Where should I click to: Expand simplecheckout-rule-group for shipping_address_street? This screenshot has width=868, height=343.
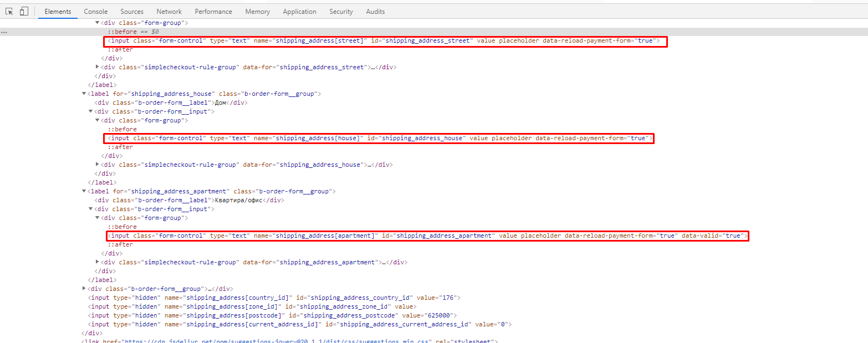click(x=98, y=67)
